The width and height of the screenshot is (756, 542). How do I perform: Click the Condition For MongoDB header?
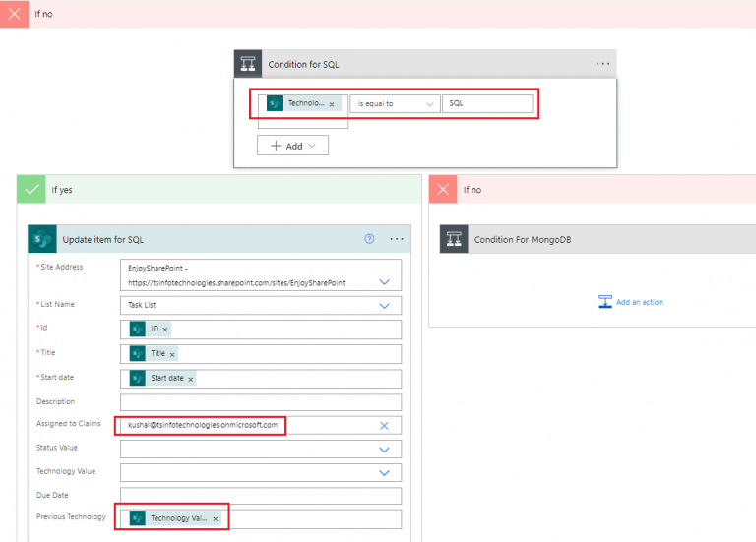coord(598,239)
